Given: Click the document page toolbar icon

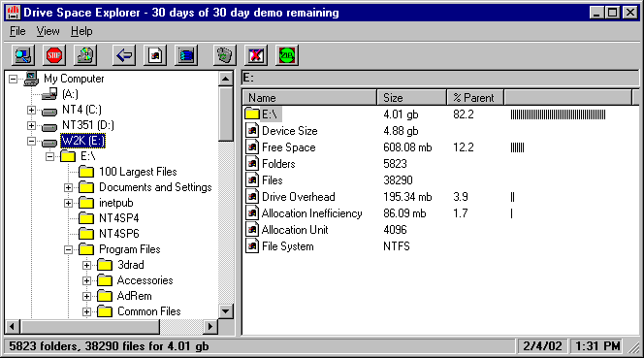Looking at the screenshot, I should [x=155, y=55].
